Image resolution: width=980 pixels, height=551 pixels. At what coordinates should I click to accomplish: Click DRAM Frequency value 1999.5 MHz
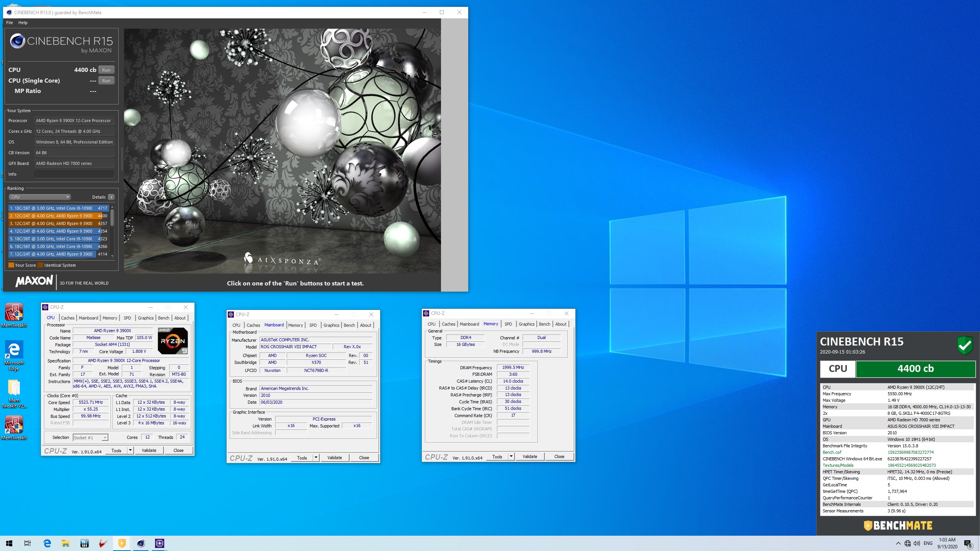513,367
